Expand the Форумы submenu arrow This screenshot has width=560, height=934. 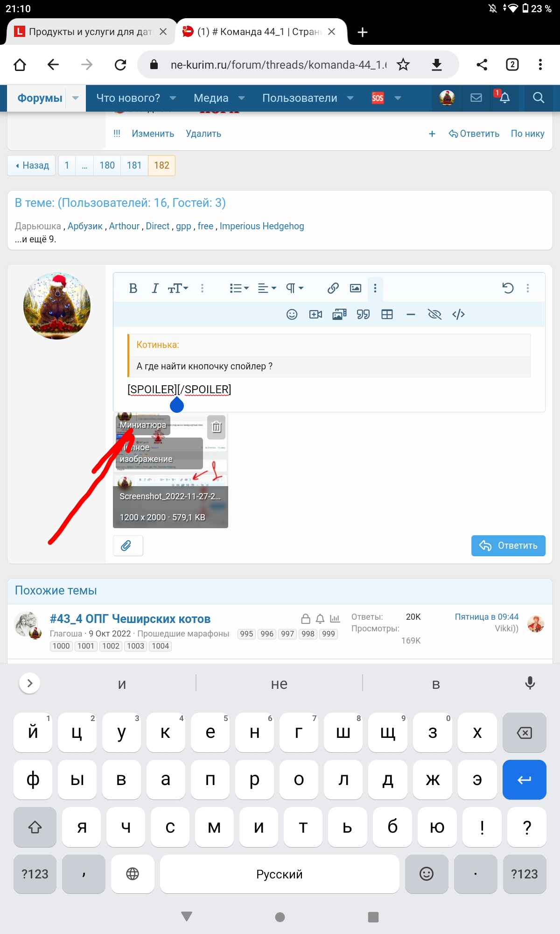(x=76, y=98)
